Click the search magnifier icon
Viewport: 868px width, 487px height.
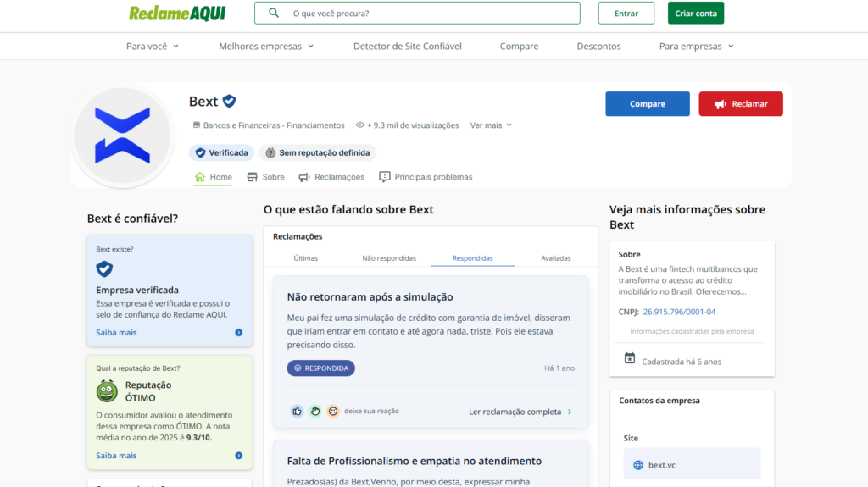(x=274, y=13)
